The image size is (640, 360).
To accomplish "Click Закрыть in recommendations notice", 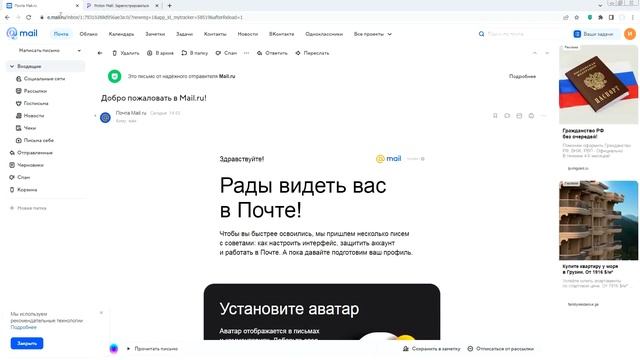I will [27, 343].
